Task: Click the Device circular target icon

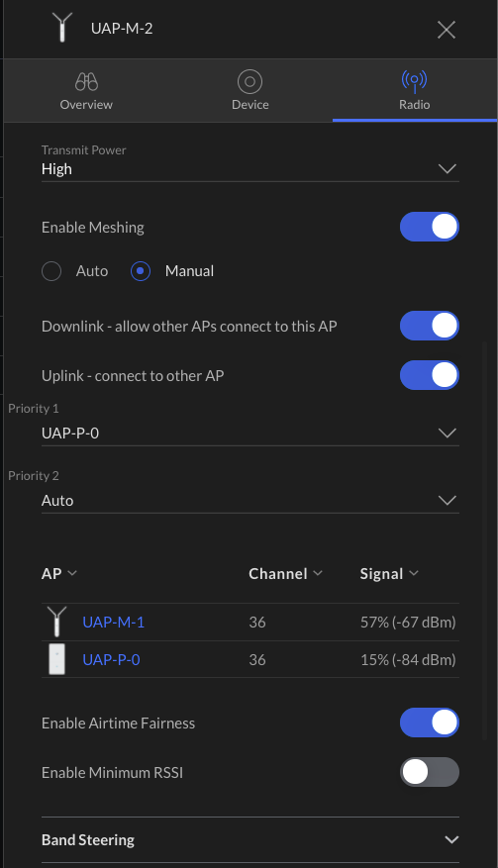Action: coord(249,82)
